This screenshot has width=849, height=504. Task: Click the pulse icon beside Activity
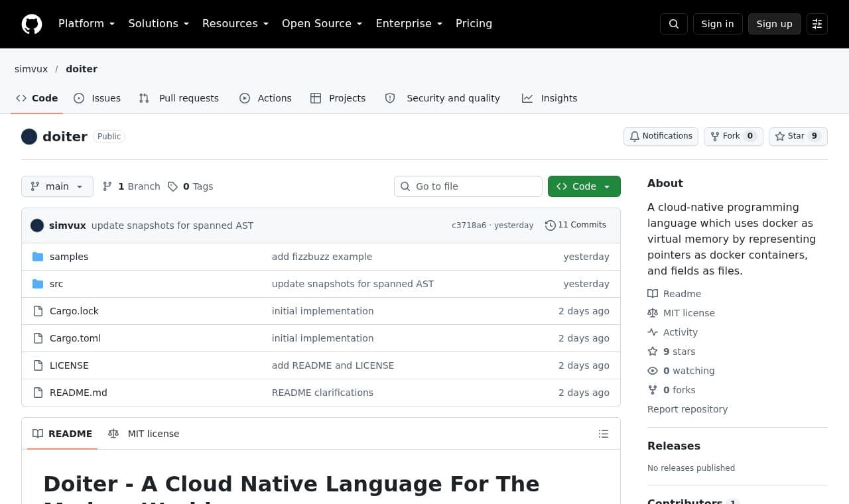point(653,332)
